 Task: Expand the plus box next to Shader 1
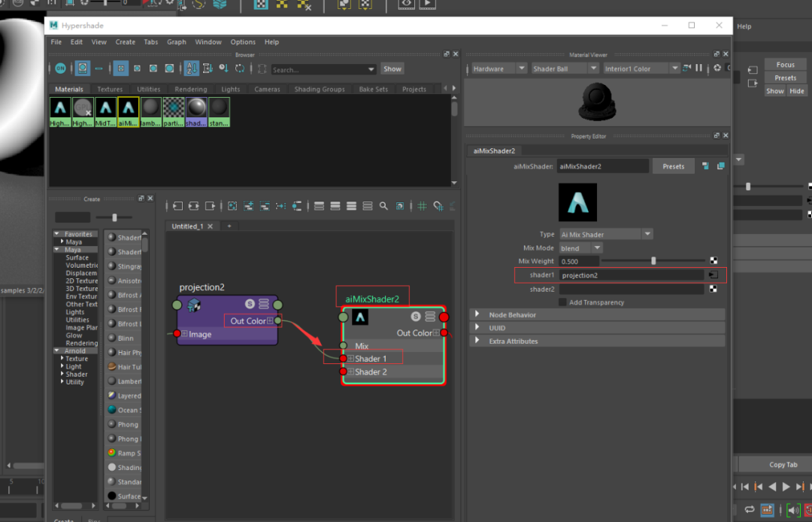coord(350,358)
